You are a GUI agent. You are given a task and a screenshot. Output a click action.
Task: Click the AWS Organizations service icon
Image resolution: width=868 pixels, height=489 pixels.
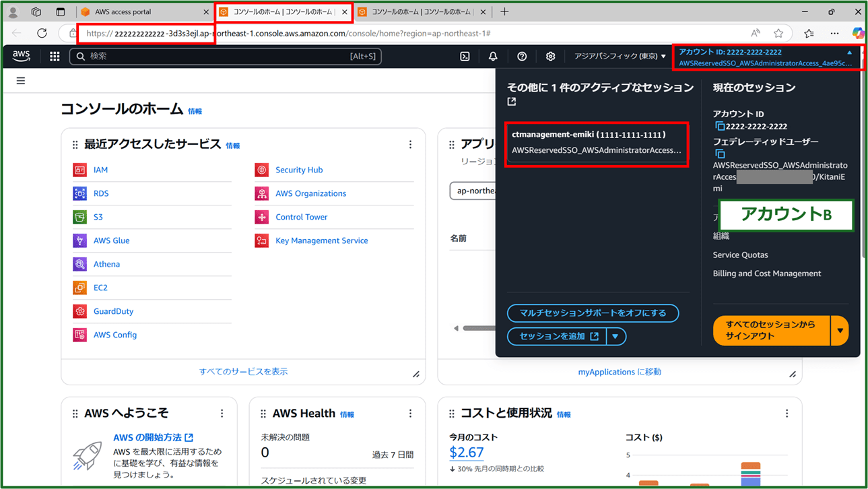click(x=261, y=193)
